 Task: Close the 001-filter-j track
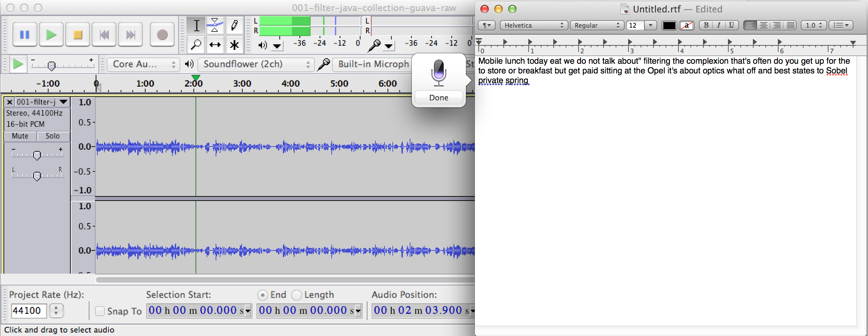(x=10, y=102)
